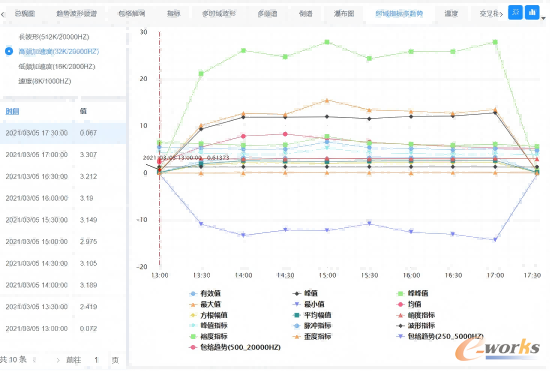This screenshot has width=550, height=371.
Task: Toggle the 包络趋势(250_5000HZ) legend series
Action: point(440,336)
